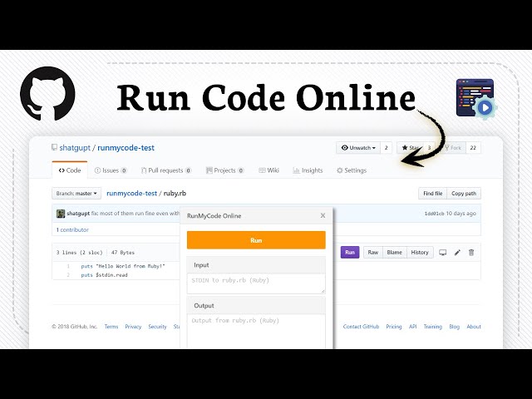Viewport: 532px width, 399px height.
Task: Open shatgupt commit author name link
Action: [x=78, y=214]
